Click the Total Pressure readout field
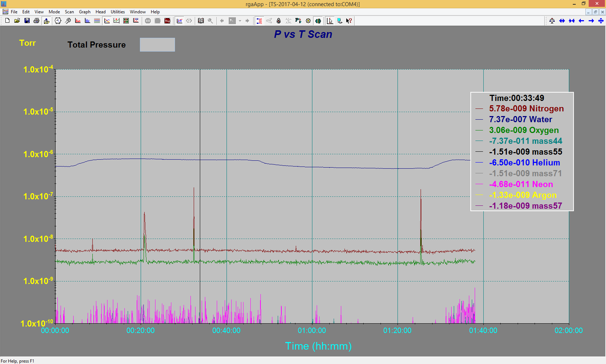The width and height of the screenshot is (606, 364). tap(157, 45)
